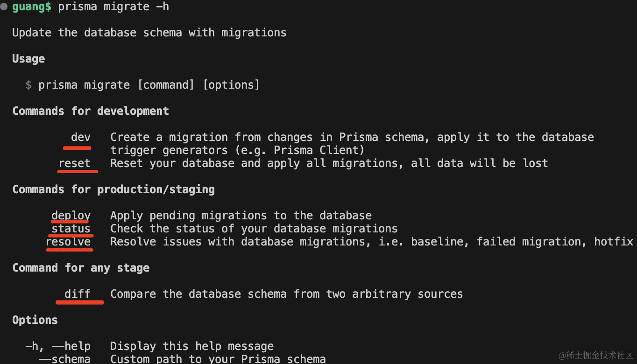Click the "[command]" placeholder in the usage line
This screenshot has height=364, width=637.
coord(165,85)
